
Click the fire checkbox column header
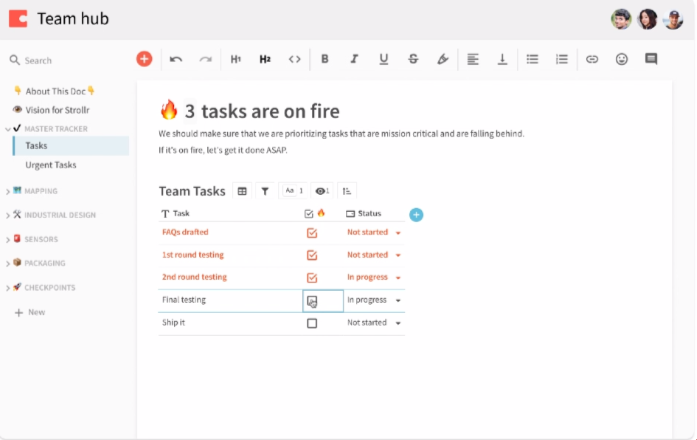click(x=315, y=214)
